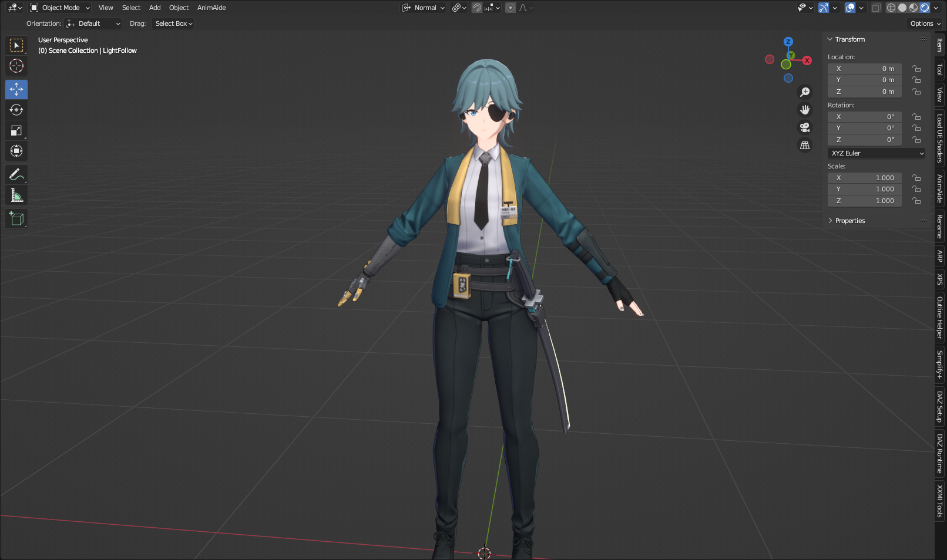This screenshot has height=560, width=947.
Task: Open object visibility and selectability dropdown
Action: point(805,8)
